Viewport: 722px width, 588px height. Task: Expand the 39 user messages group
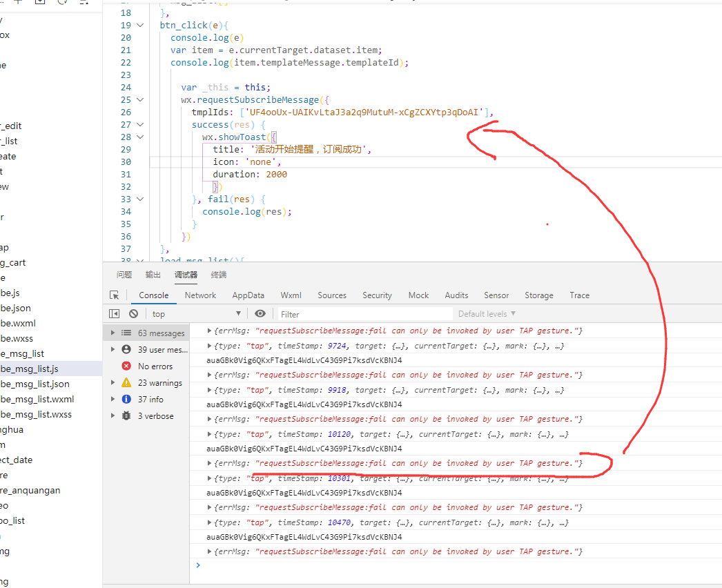point(113,349)
